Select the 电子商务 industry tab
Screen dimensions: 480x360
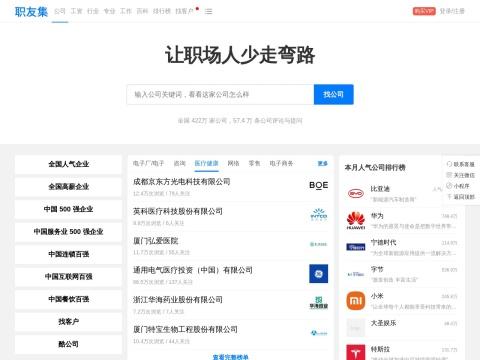tap(281, 163)
